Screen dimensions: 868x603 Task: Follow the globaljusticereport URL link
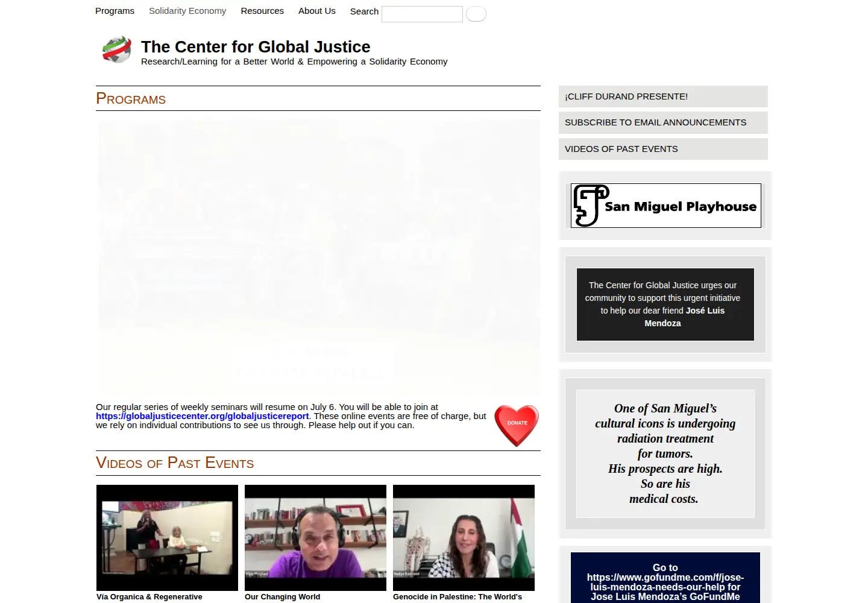203,416
